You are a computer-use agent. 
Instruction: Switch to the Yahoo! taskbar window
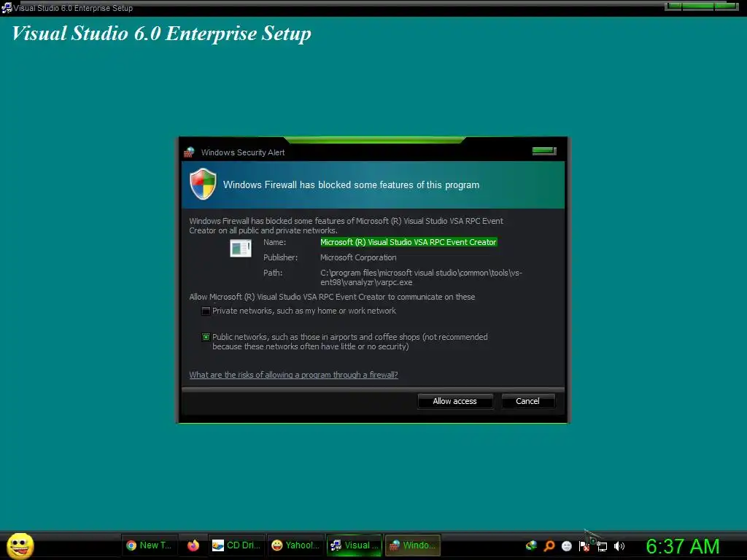click(295, 545)
